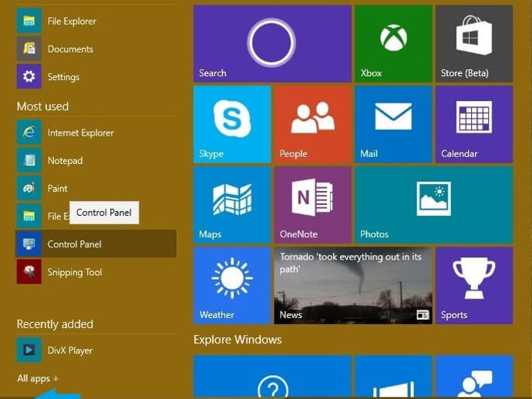Open the Mail tile
Image resolution: width=532 pixels, height=399 pixels.
(393, 125)
